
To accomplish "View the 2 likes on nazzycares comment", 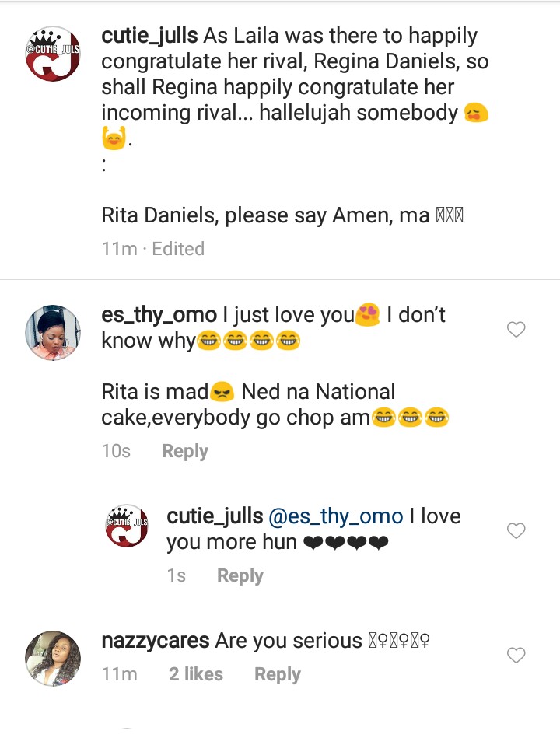I will coord(196,674).
